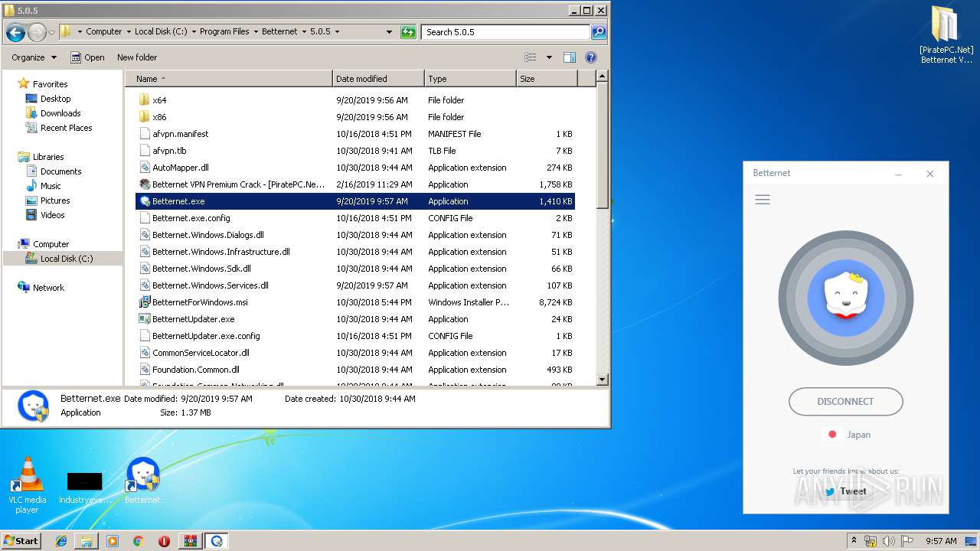Expand the Program Files breadcrumb arrow
The height and width of the screenshot is (551, 980).
pos(256,32)
